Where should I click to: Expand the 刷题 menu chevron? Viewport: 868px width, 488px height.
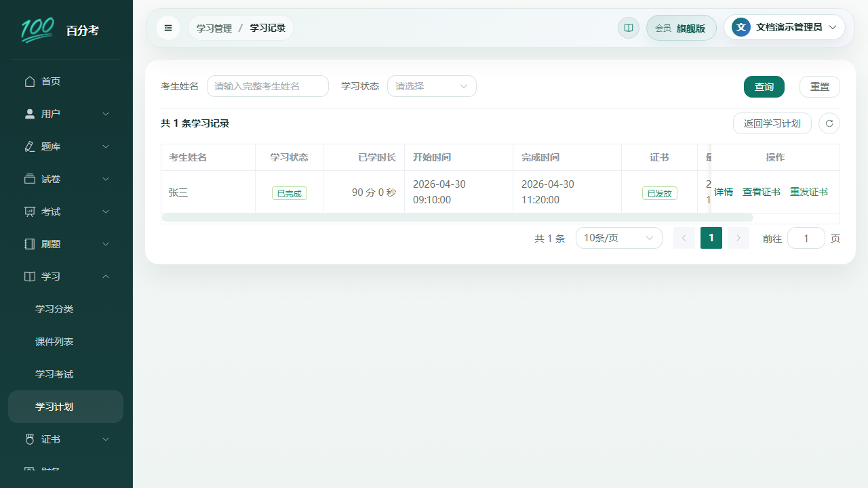pos(106,244)
